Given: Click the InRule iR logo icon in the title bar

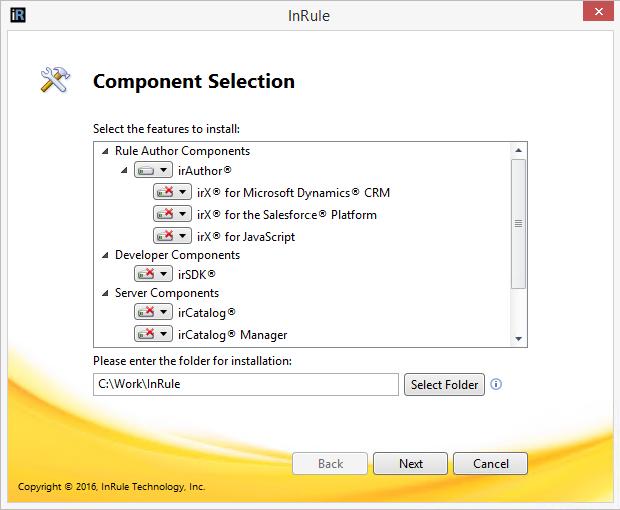Looking at the screenshot, I should (x=18, y=15).
